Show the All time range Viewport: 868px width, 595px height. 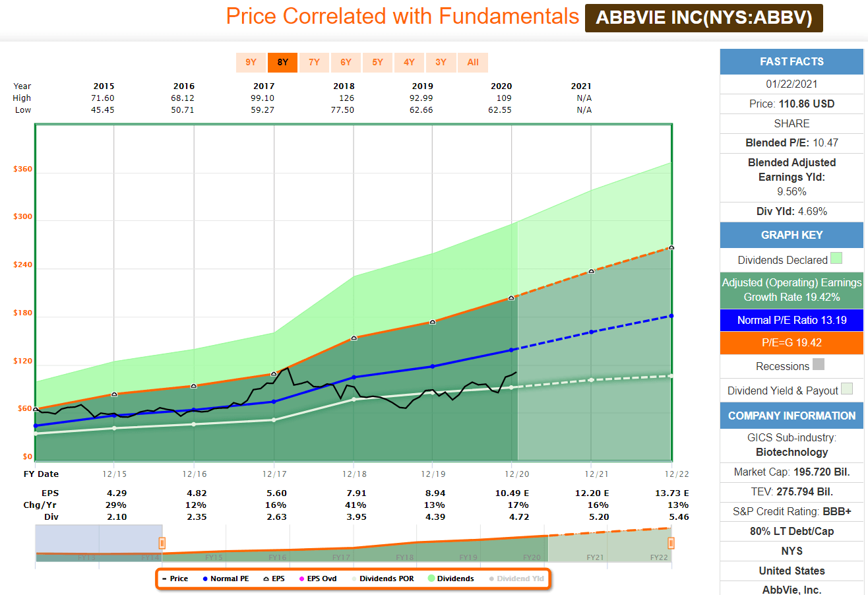point(472,62)
